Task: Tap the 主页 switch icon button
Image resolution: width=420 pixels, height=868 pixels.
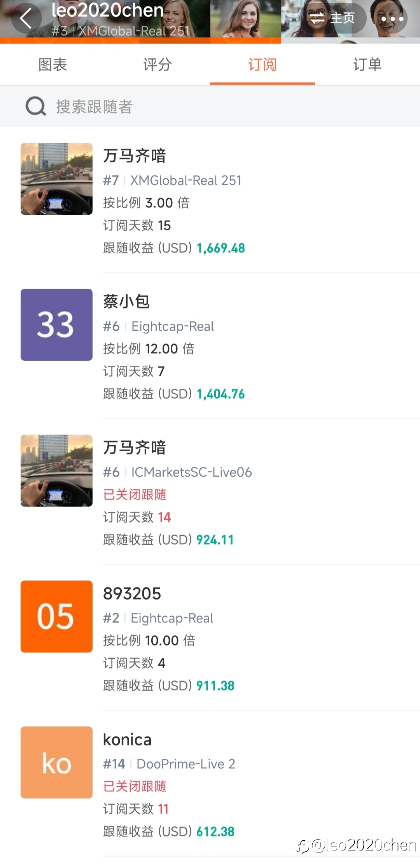Action: click(333, 18)
